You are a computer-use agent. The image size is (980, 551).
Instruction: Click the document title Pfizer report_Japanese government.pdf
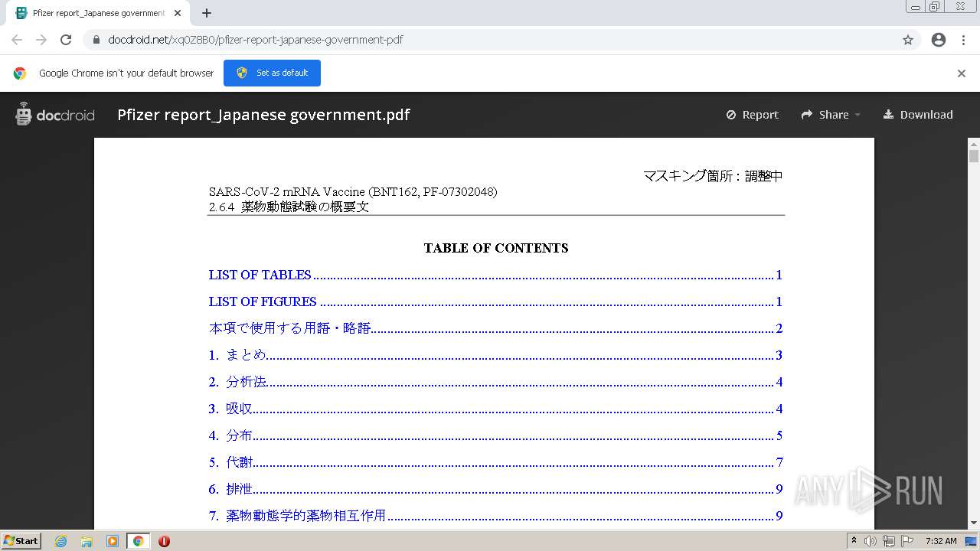pyautogui.click(x=263, y=115)
